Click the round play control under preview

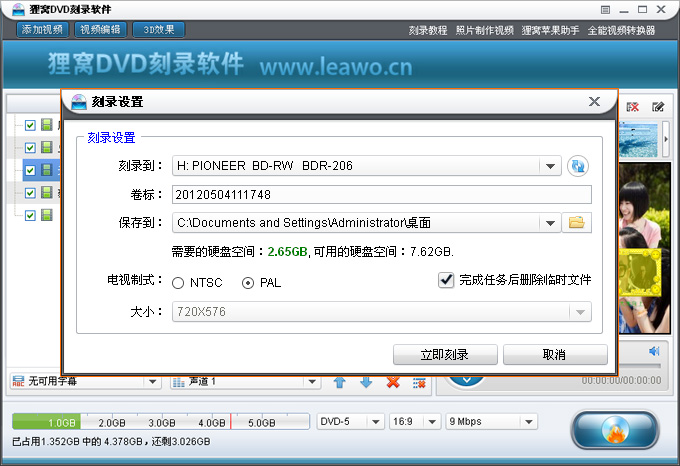(467, 380)
